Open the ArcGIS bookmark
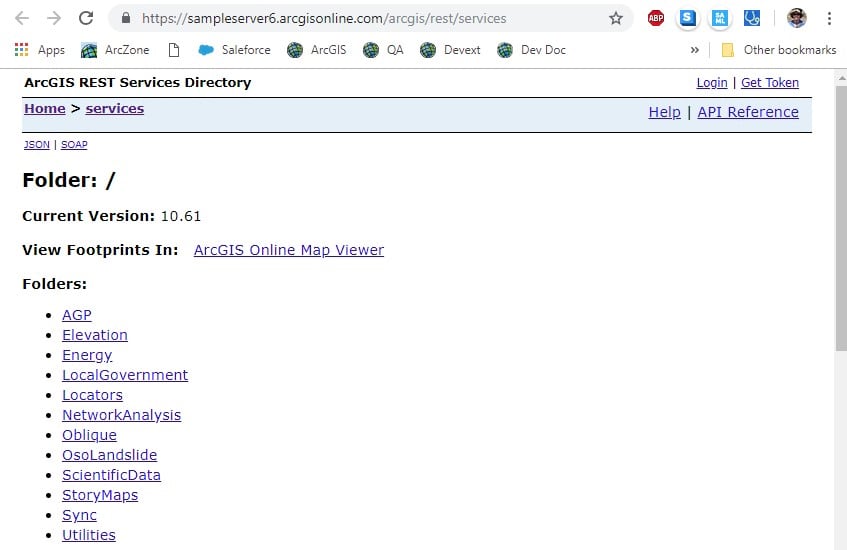 coord(317,50)
